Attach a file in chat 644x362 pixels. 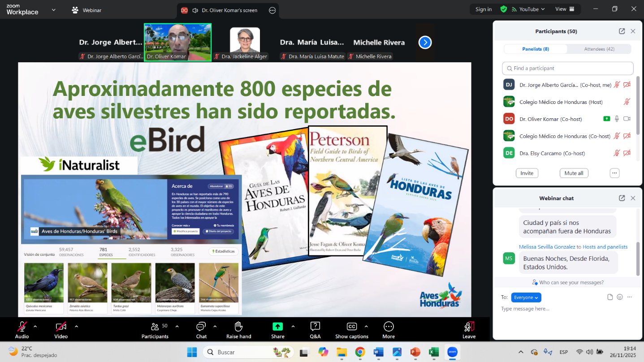coord(610,297)
